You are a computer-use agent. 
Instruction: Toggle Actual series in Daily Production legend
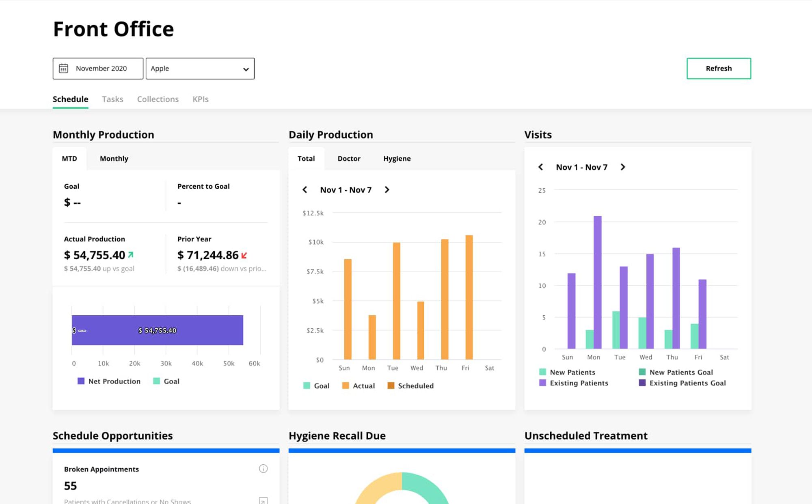point(358,386)
